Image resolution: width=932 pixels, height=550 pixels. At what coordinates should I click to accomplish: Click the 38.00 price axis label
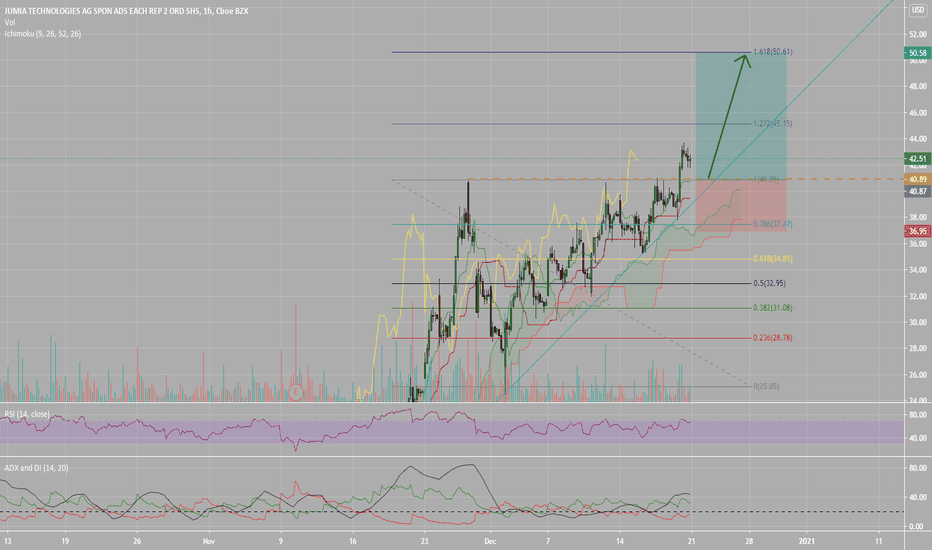pos(917,218)
